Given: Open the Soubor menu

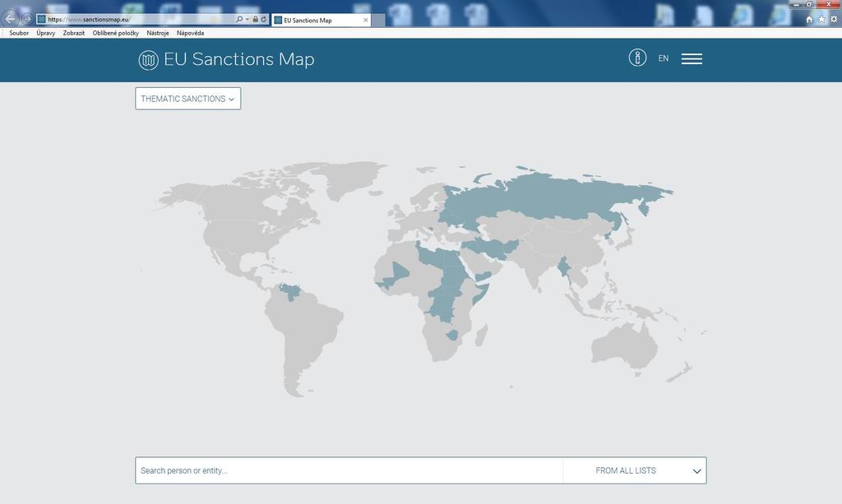Looking at the screenshot, I should tap(19, 33).
